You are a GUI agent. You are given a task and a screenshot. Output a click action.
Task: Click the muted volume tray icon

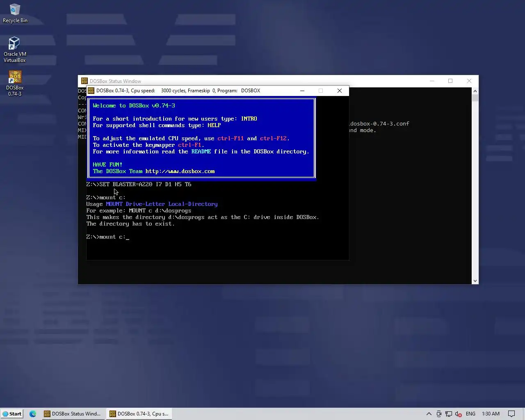tap(459, 413)
